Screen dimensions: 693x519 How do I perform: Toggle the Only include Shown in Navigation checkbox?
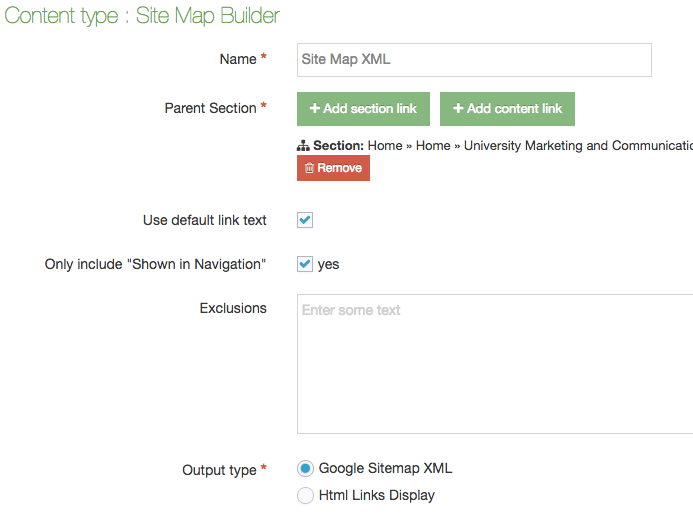pyautogui.click(x=305, y=264)
